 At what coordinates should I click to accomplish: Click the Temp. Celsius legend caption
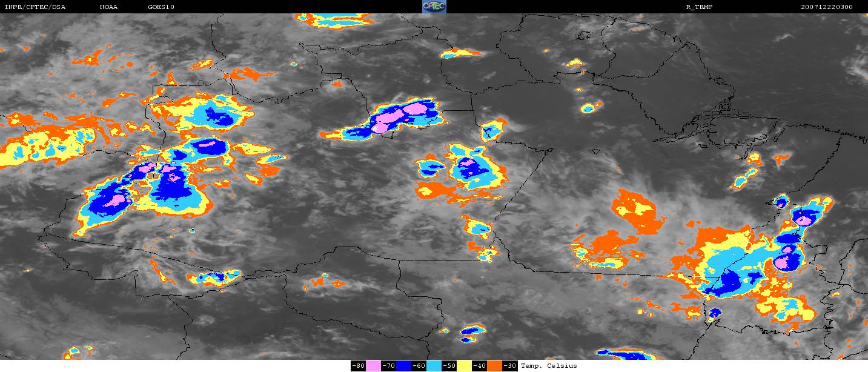click(549, 366)
